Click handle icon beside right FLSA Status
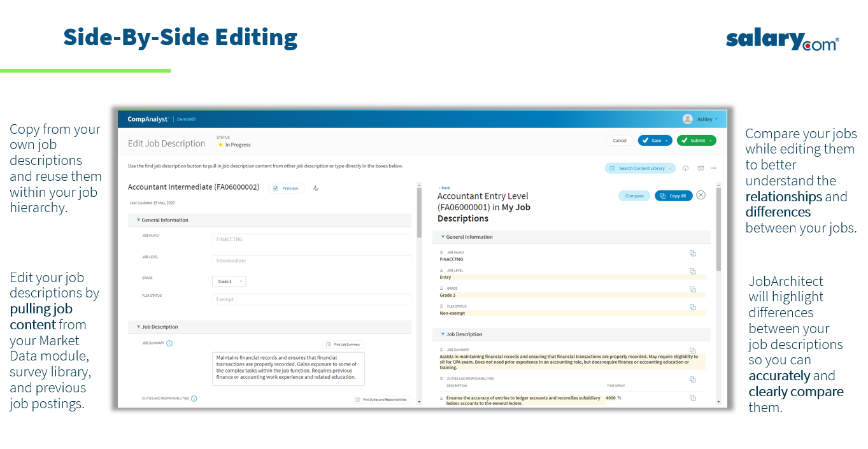 [441, 306]
